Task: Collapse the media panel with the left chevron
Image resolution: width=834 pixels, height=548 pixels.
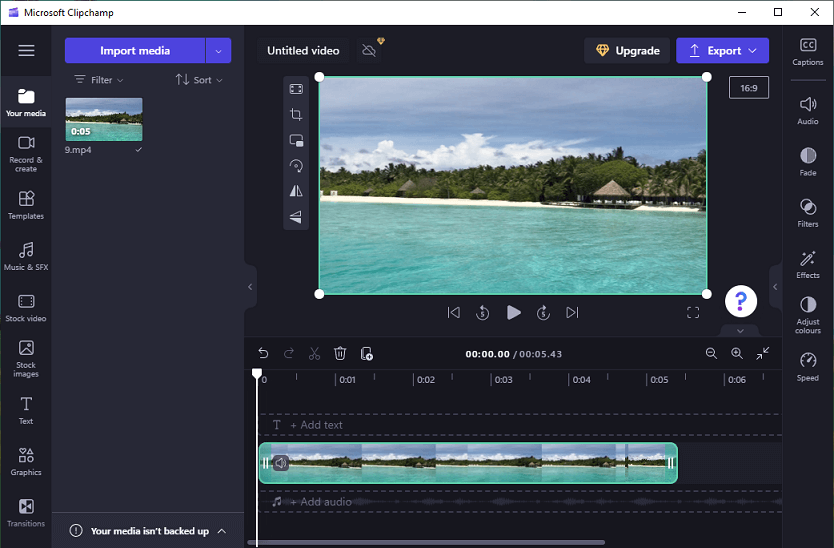Action: point(250,287)
